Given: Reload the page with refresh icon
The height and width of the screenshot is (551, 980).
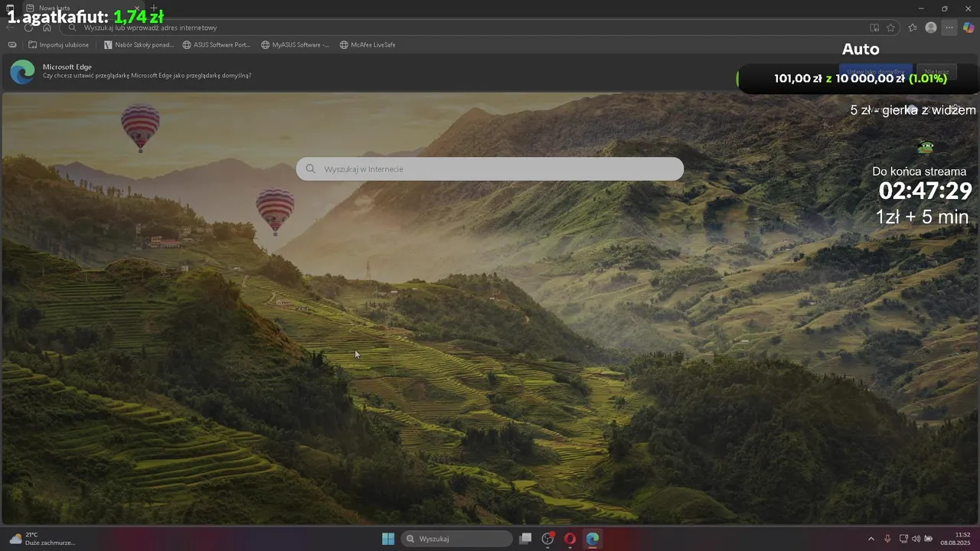Looking at the screenshot, I should pos(28,28).
